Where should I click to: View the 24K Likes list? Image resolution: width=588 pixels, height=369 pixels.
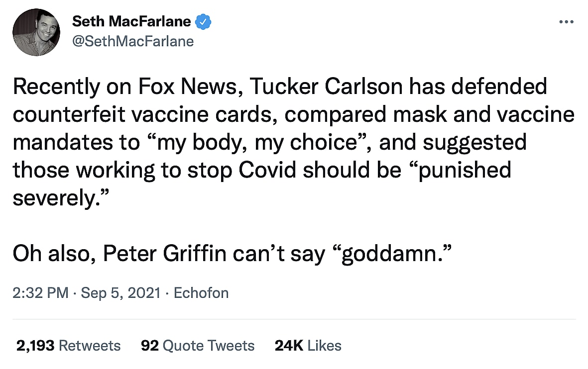[x=307, y=345]
